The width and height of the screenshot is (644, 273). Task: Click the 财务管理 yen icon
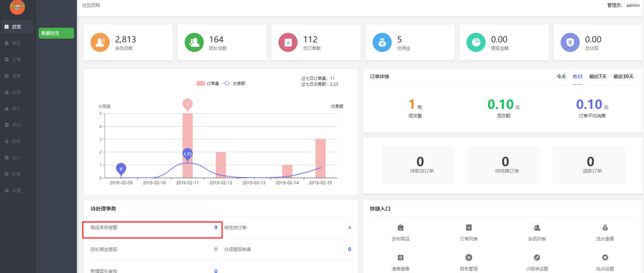pos(469,258)
